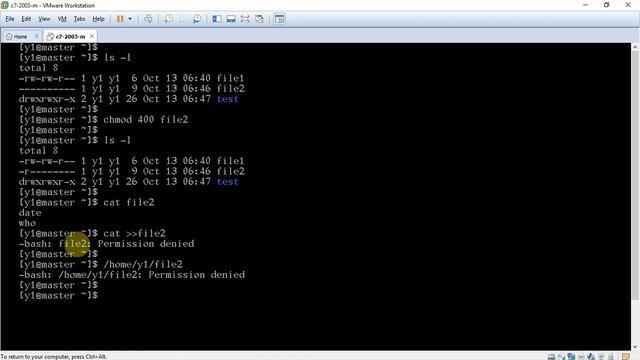Click the '/home/y1/file2' command after the prompt
640x360 pixels.
143,264
